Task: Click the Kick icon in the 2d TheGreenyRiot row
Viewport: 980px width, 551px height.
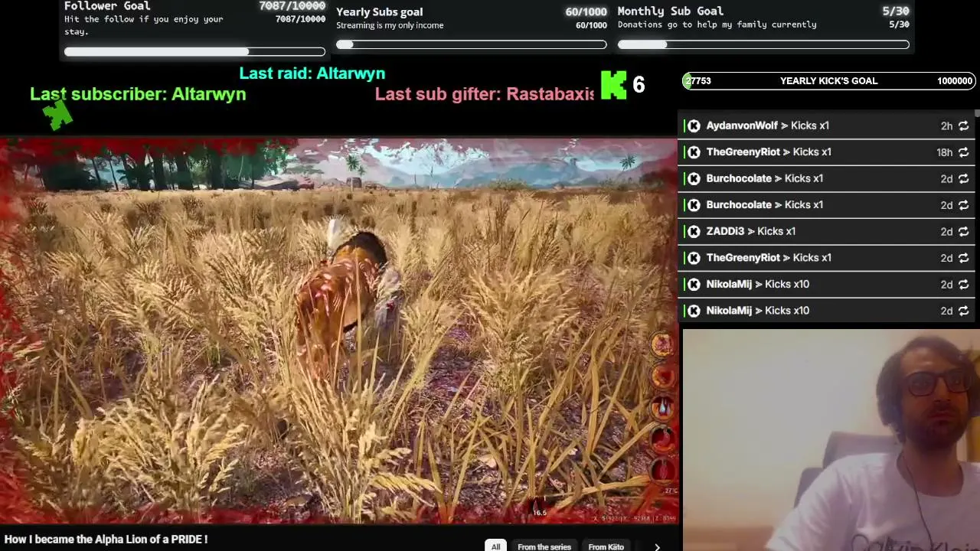Action: point(694,258)
